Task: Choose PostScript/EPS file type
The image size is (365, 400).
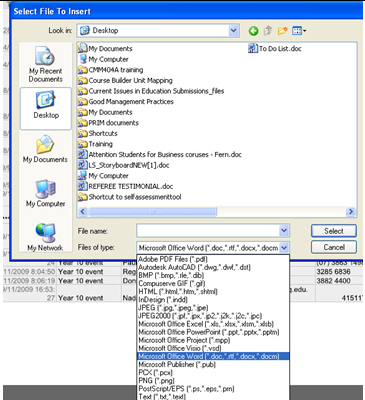Action: [213, 389]
